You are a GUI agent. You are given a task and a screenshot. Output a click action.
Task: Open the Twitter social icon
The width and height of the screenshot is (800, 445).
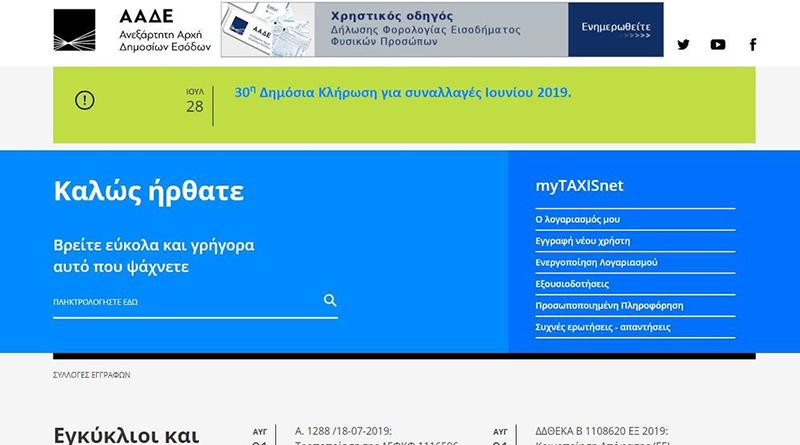click(684, 44)
